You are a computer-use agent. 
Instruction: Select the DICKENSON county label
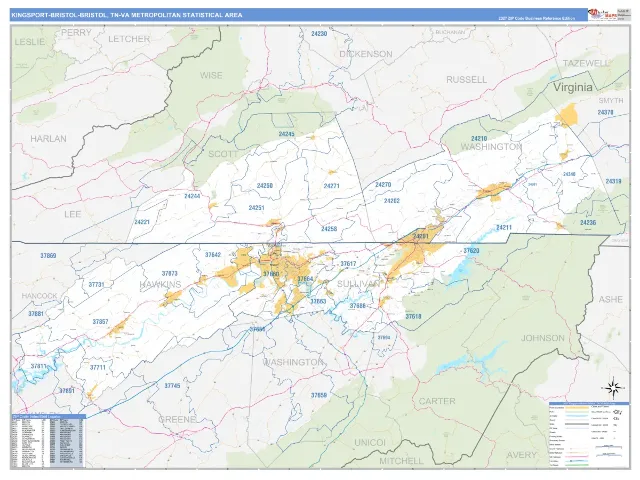coord(366,54)
